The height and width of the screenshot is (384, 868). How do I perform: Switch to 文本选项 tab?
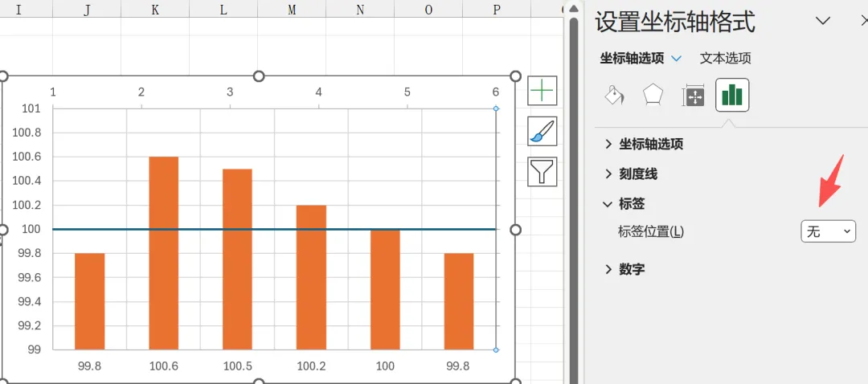(x=725, y=58)
